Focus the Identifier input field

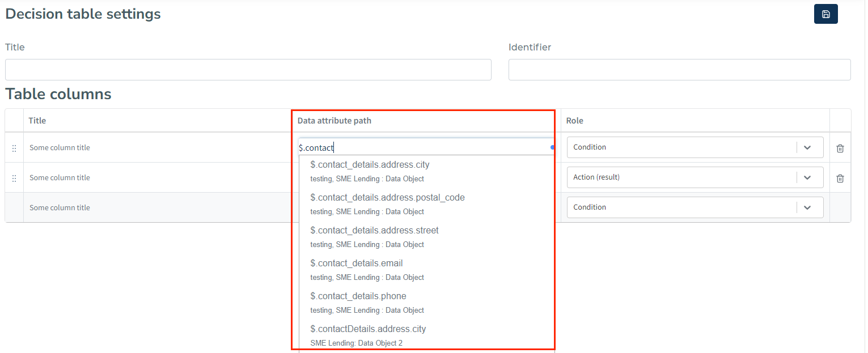(x=680, y=70)
